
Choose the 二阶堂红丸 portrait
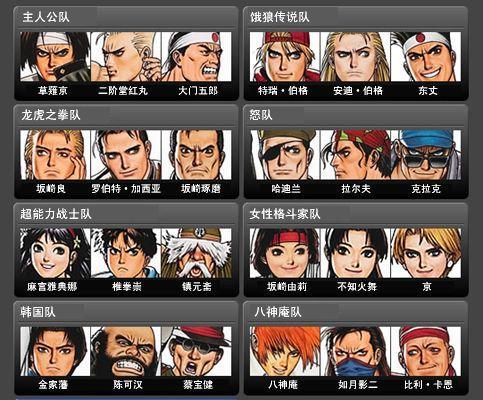[x=126, y=57]
